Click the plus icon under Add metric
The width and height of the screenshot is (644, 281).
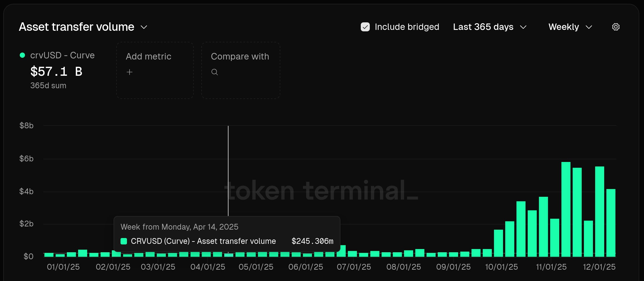[x=130, y=72]
